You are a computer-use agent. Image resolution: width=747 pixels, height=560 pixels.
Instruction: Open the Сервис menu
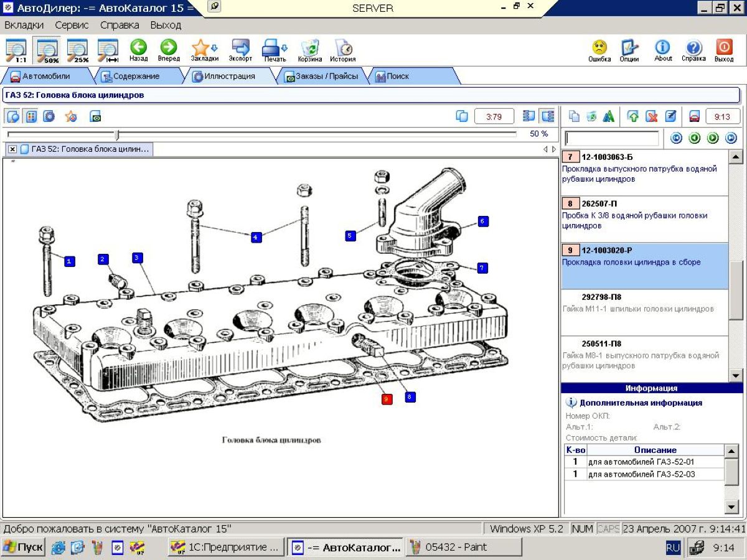pos(72,26)
